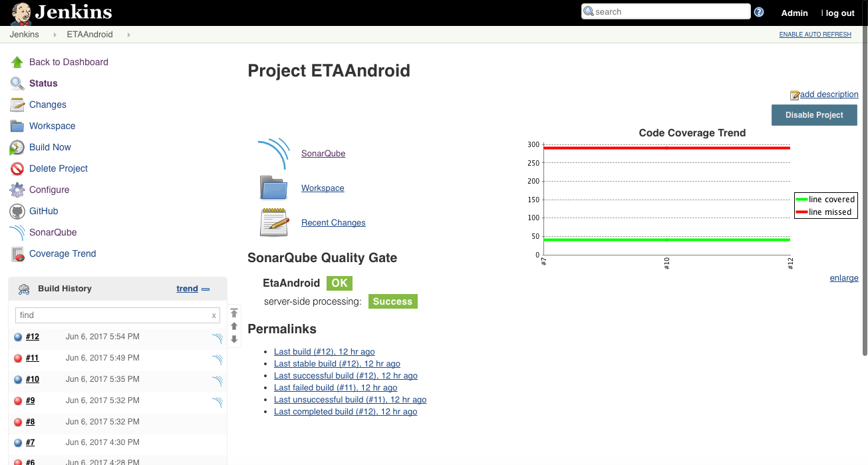
Task: Click the large Recent Changes notepad icon
Action: click(x=274, y=222)
